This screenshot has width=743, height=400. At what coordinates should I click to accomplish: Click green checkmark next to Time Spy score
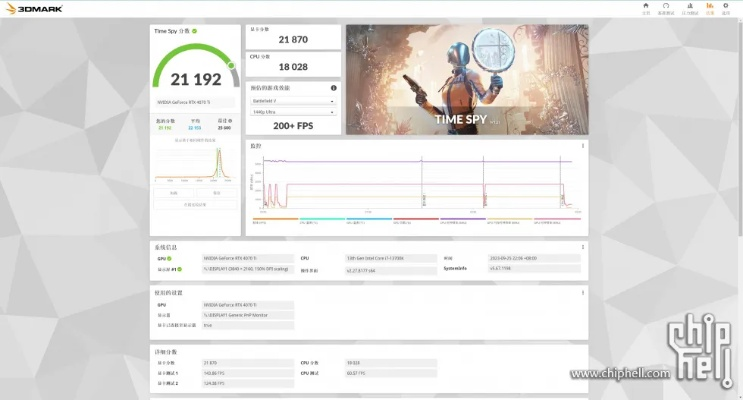(194, 31)
